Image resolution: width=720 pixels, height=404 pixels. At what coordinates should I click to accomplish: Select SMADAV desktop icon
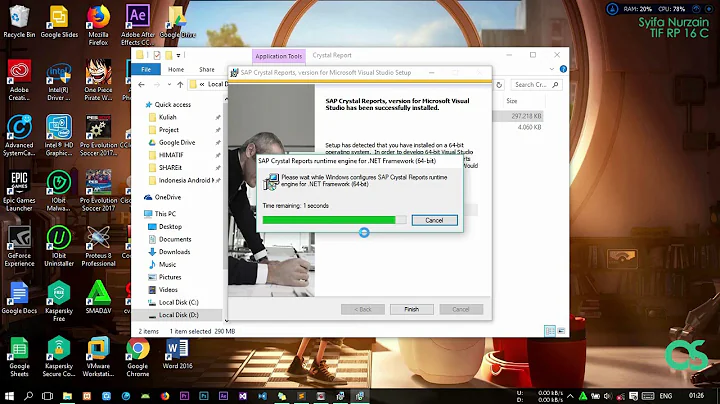point(98,297)
